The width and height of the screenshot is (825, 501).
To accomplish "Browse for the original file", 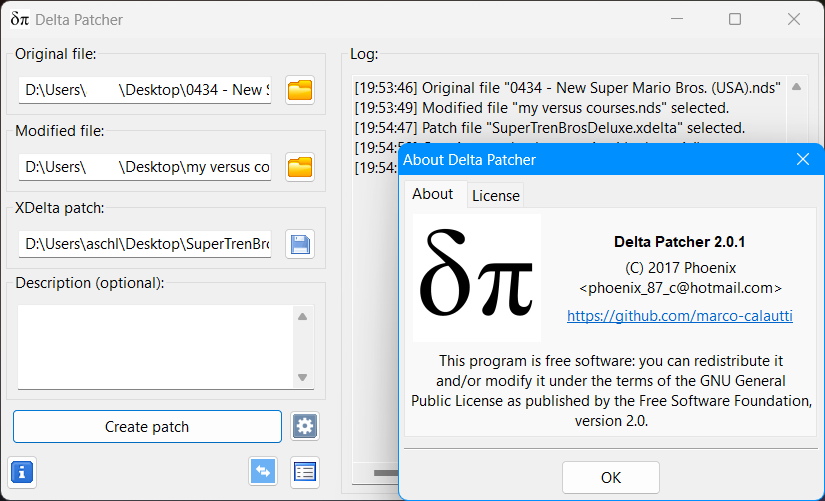I will (300, 91).
